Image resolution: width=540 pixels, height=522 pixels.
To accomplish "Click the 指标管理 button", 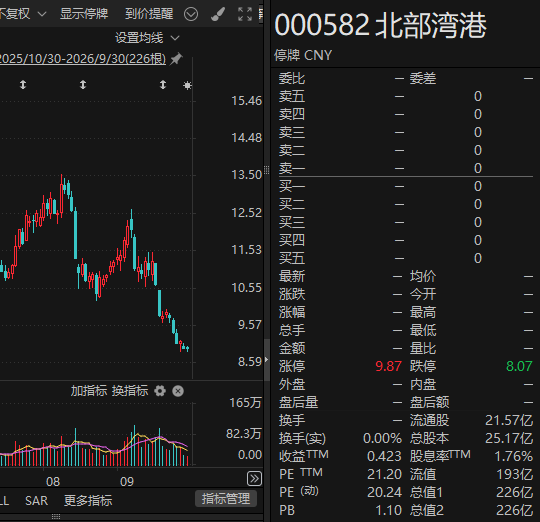I will (x=226, y=499).
